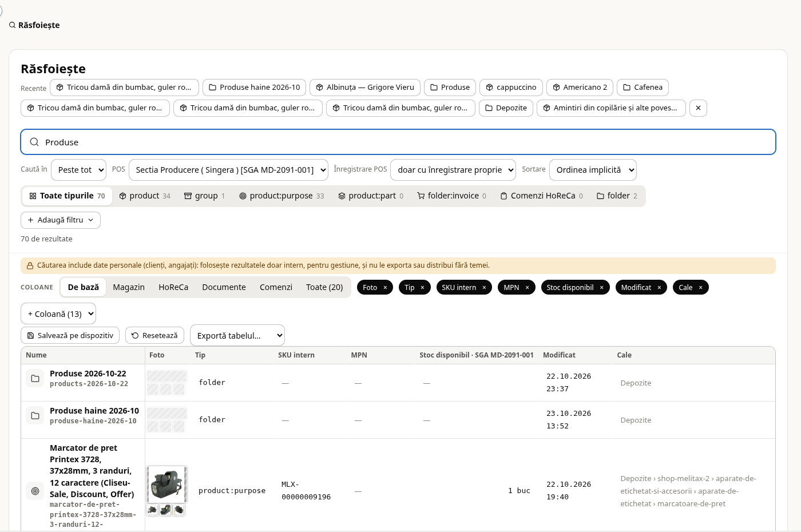Remove the Foto column chip

pyautogui.click(x=385, y=288)
